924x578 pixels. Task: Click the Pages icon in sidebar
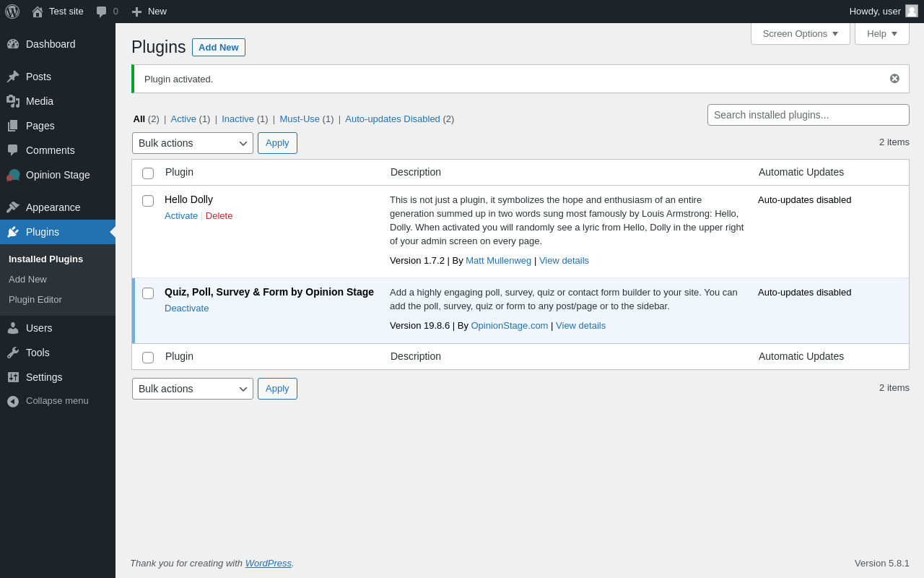pyautogui.click(x=13, y=126)
